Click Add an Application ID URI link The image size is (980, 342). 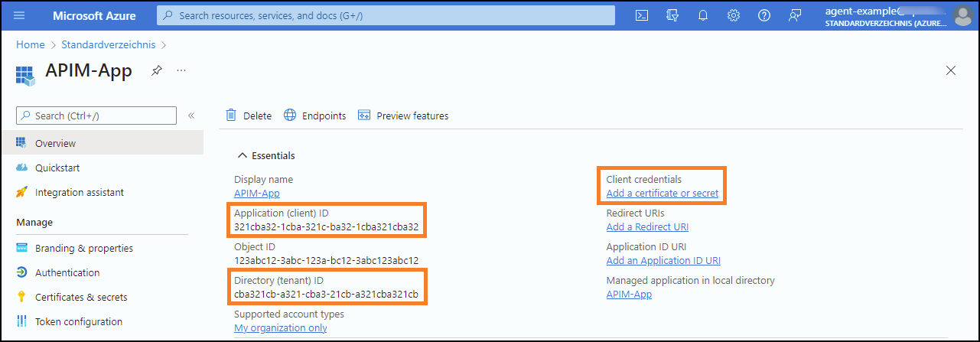click(x=663, y=260)
